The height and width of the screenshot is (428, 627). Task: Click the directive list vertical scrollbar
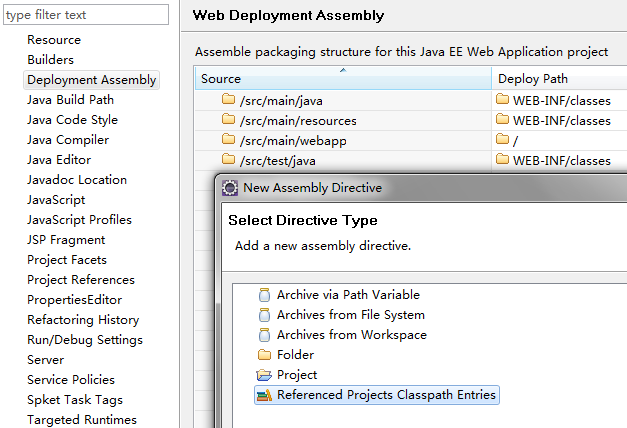220,350
